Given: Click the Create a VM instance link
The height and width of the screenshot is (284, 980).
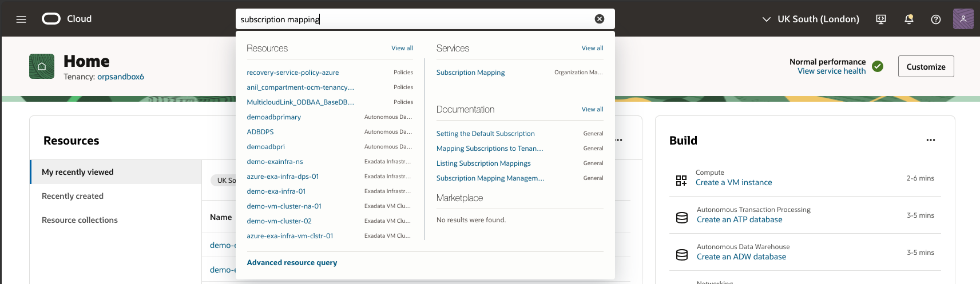Looking at the screenshot, I should point(733,182).
